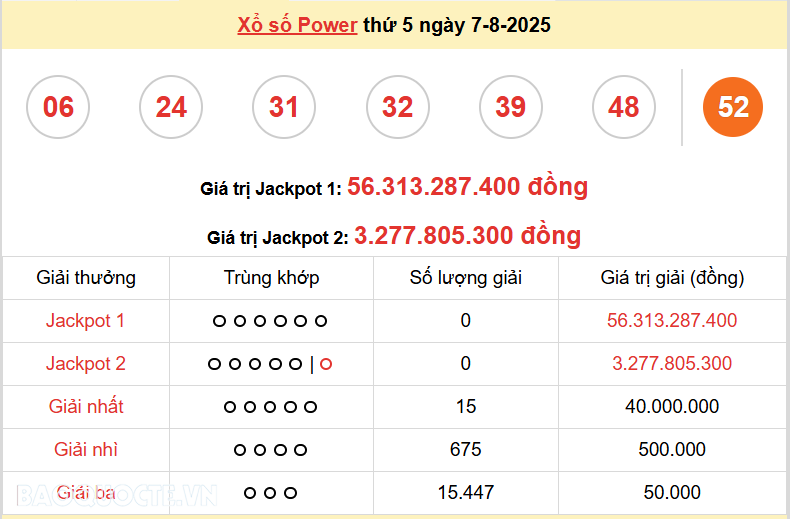Click lottery ball number 48

point(624,107)
